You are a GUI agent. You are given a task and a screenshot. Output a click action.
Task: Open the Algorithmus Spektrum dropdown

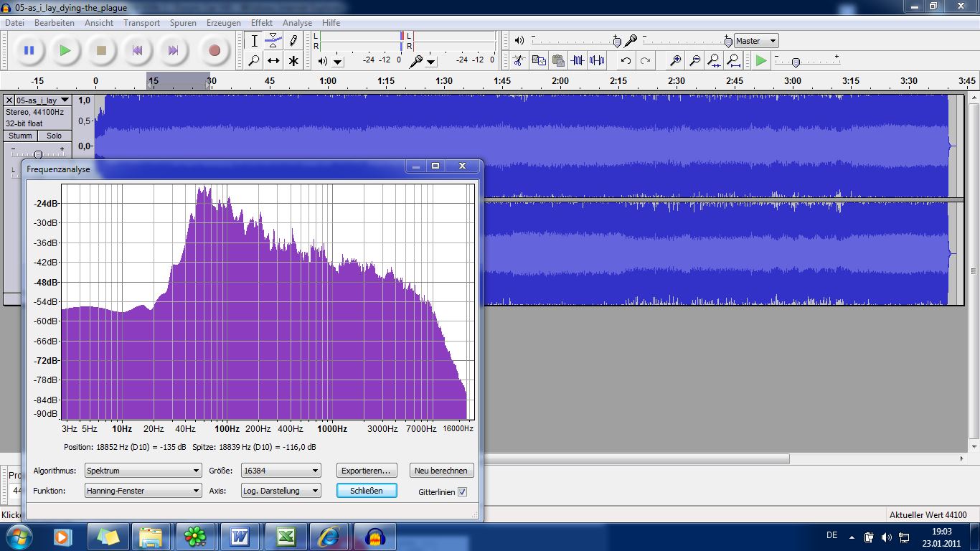click(x=143, y=471)
